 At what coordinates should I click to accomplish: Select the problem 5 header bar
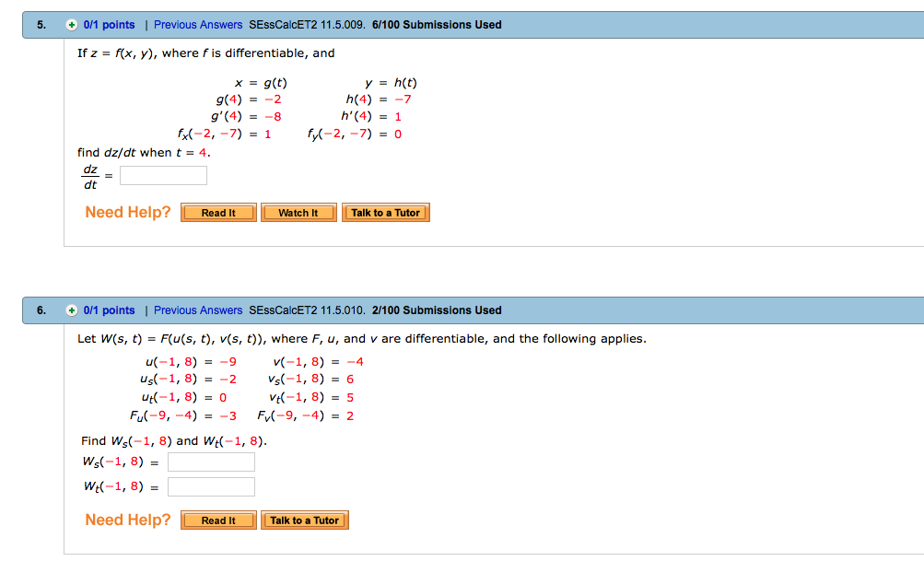coord(645,24)
